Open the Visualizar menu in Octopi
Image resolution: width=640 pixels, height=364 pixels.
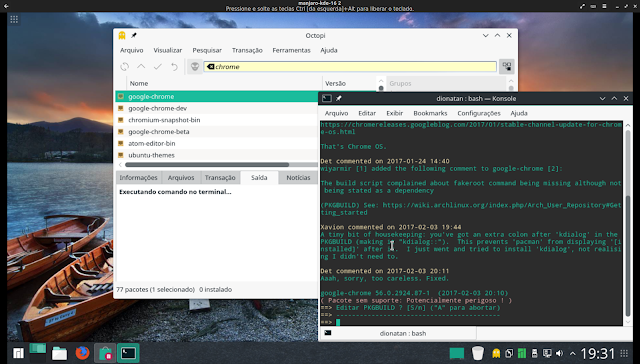coord(167,50)
